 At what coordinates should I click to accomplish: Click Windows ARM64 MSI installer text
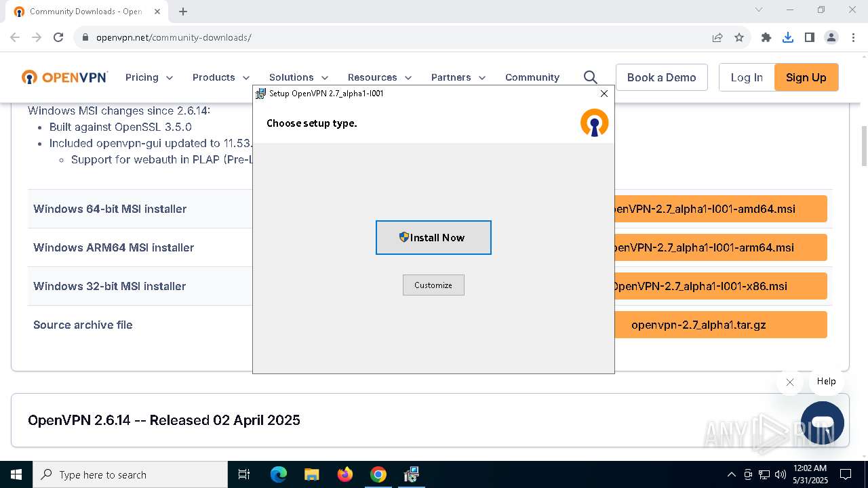114,247
